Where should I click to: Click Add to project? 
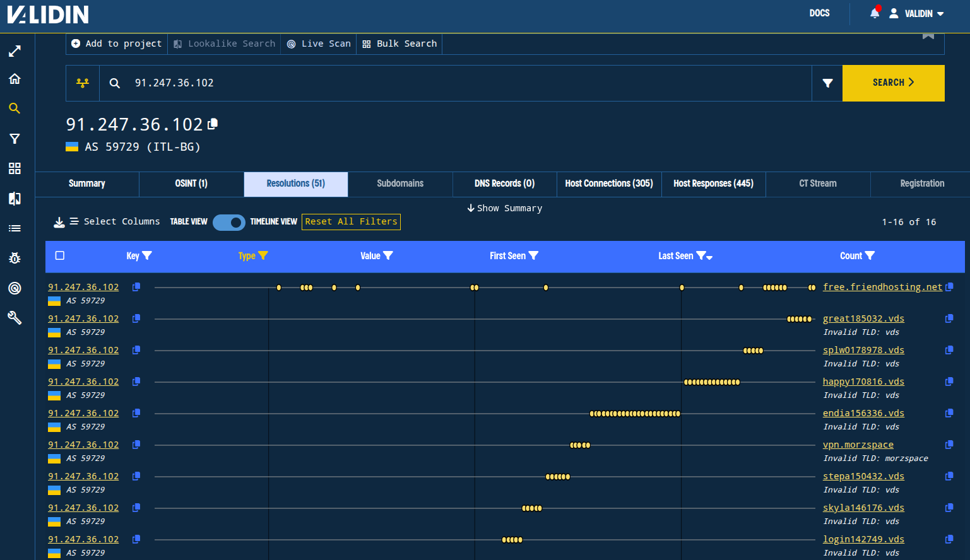pos(117,44)
